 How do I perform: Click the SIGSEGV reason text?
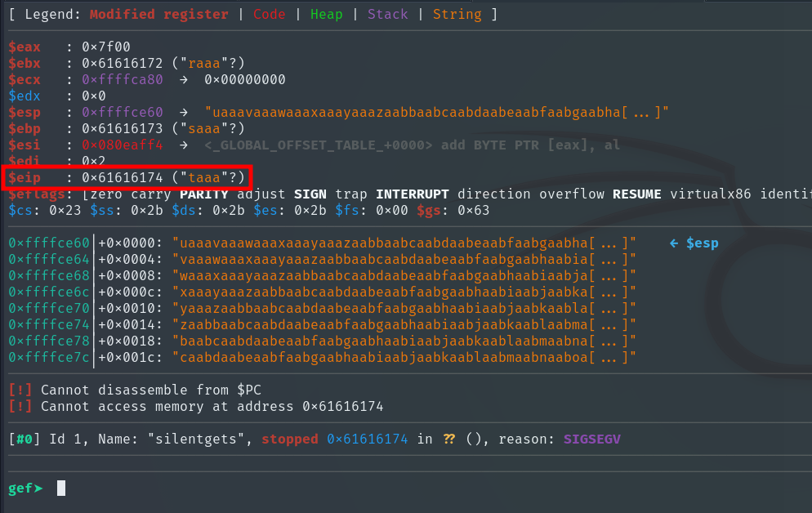(592, 439)
